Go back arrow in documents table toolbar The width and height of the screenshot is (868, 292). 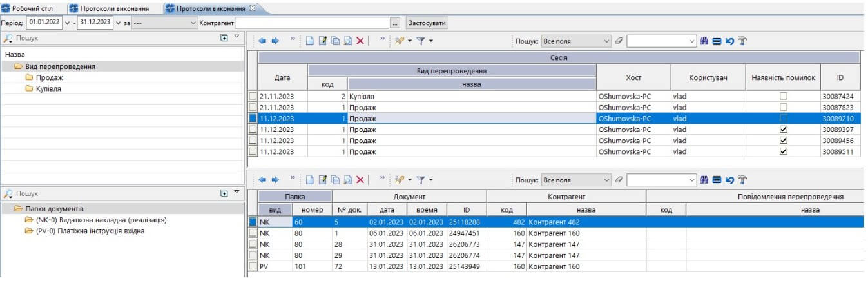[x=262, y=180]
